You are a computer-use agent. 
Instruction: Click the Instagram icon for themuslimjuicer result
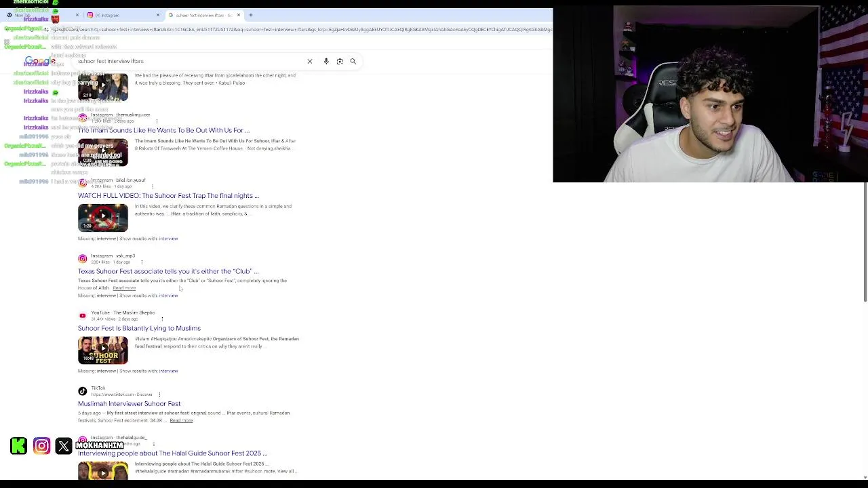[x=83, y=117]
